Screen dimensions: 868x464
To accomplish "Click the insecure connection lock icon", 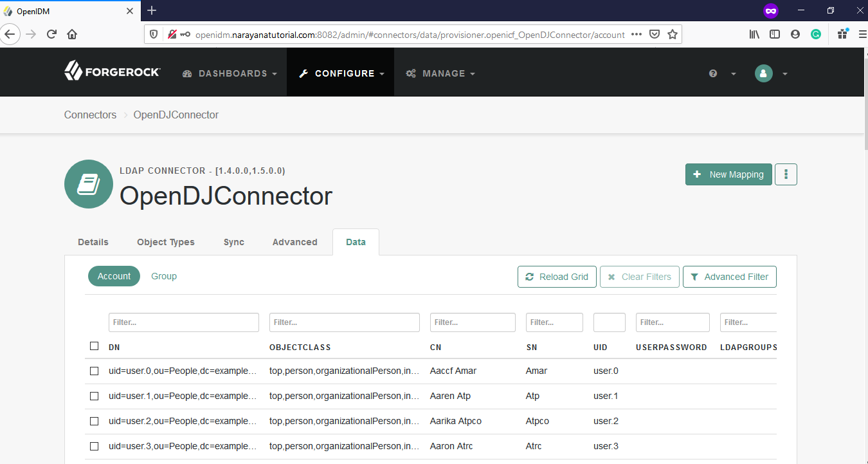I will coord(172,35).
